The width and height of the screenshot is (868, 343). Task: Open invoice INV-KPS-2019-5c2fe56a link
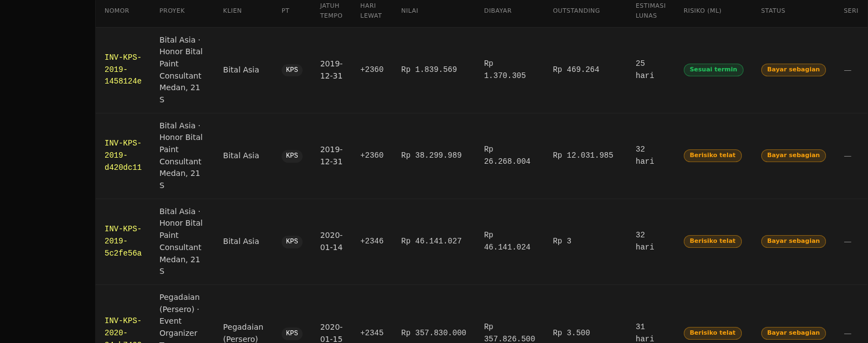pyautogui.click(x=123, y=241)
